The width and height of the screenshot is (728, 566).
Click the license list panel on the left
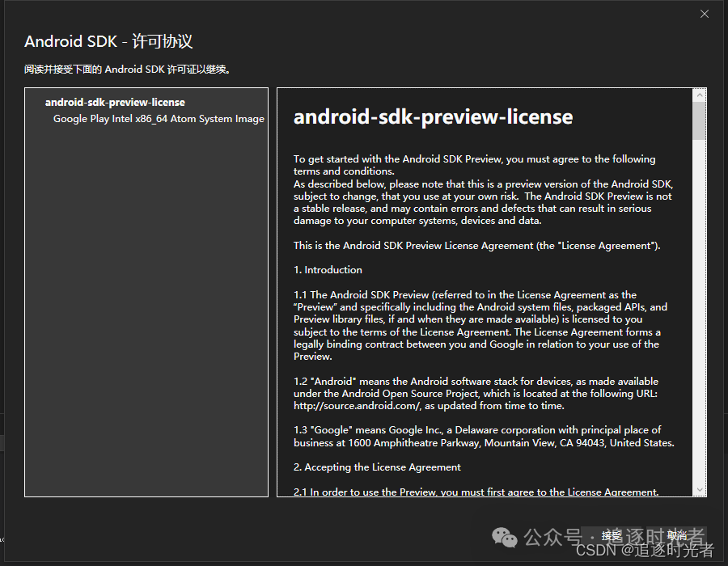point(146,291)
